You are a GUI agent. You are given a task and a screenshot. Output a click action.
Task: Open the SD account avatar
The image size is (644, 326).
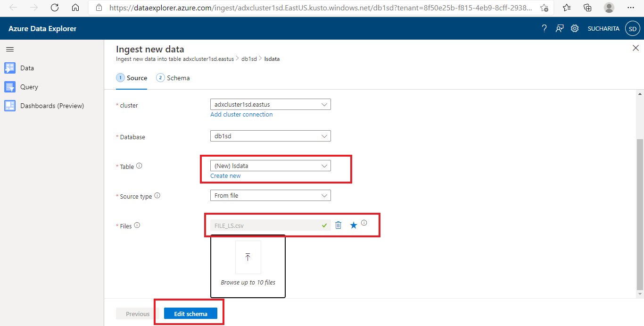[632, 28]
